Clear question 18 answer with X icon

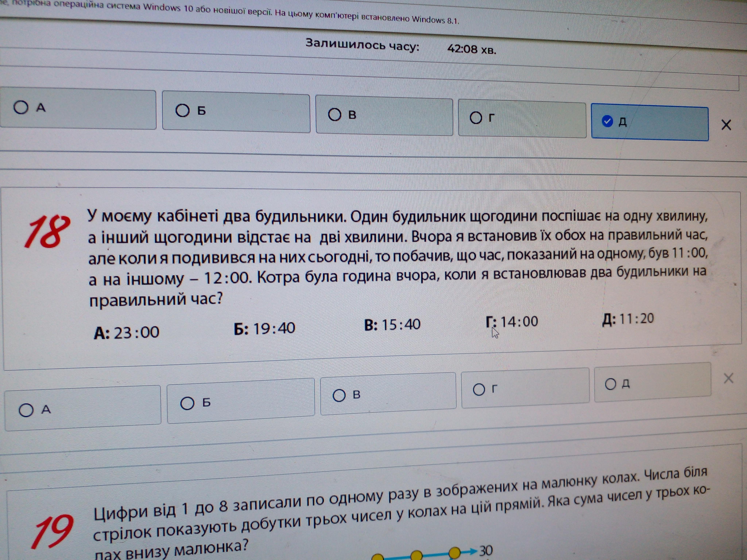pos(728,378)
